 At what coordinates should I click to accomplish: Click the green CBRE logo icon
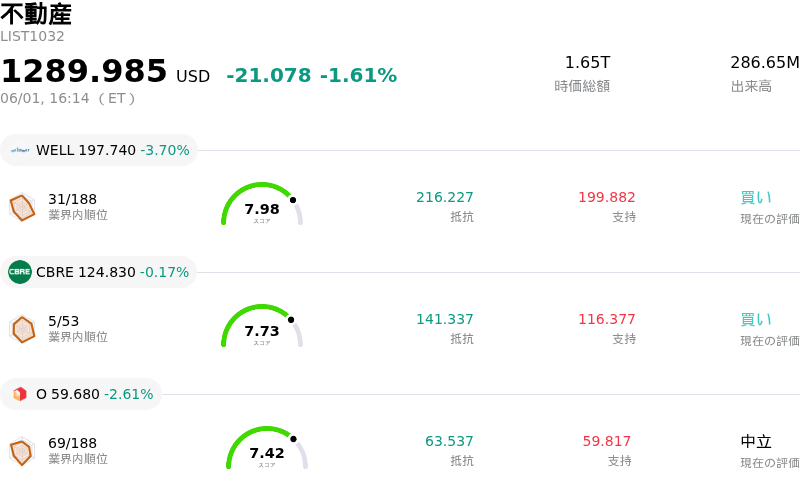pos(20,272)
